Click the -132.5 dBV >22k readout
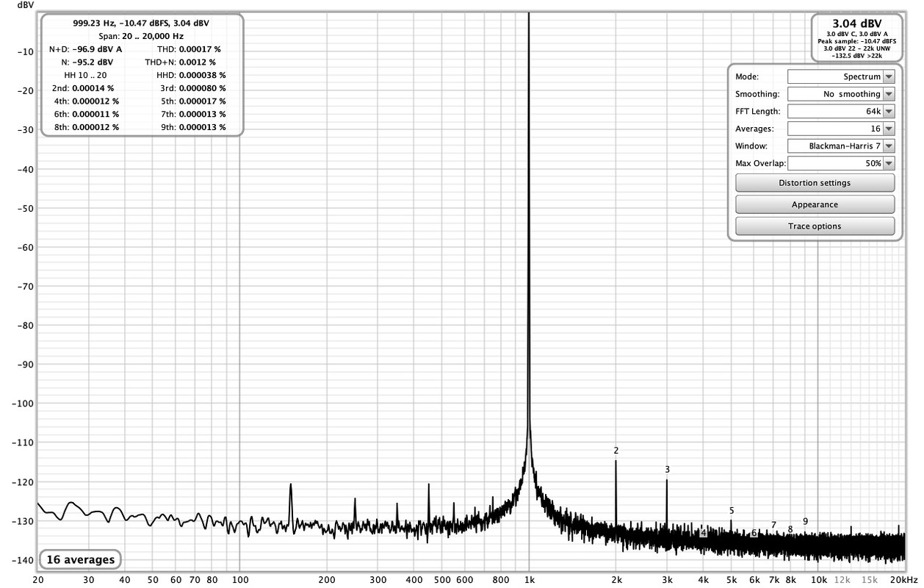The image size is (924, 588). tap(856, 55)
